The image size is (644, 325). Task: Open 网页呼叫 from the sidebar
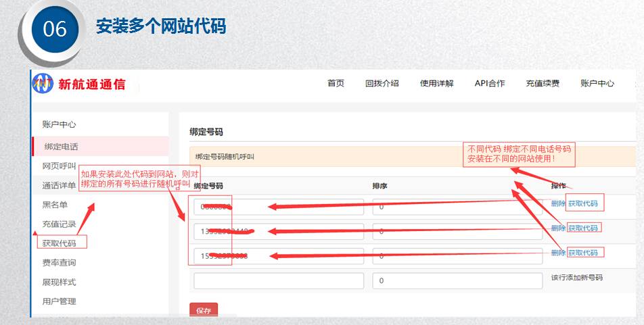(x=59, y=166)
